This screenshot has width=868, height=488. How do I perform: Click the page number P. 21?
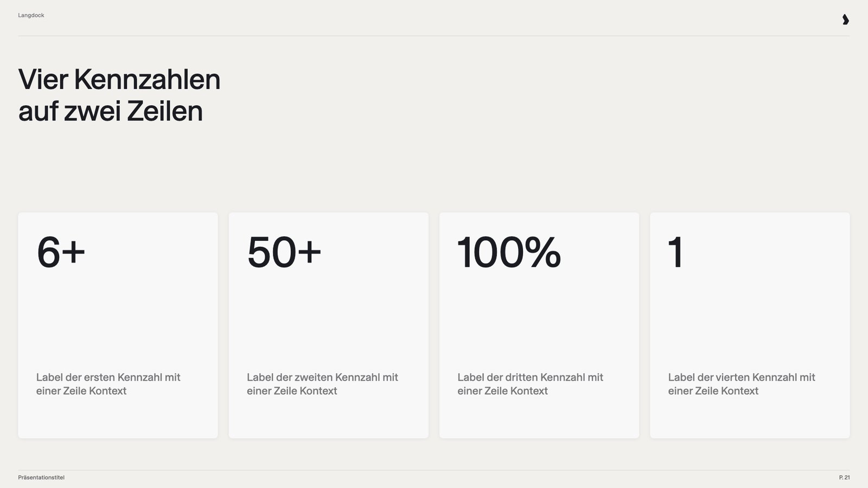click(844, 477)
